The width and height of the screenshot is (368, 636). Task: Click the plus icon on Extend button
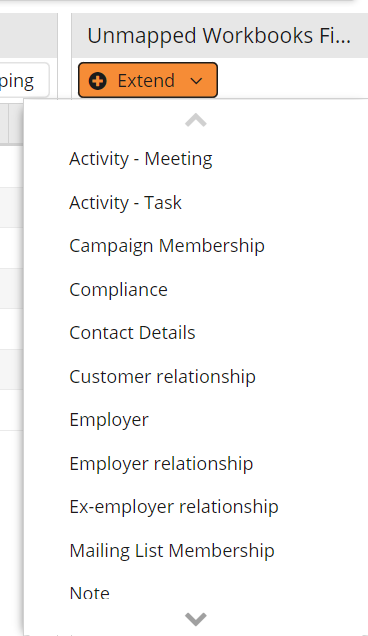[97, 81]
